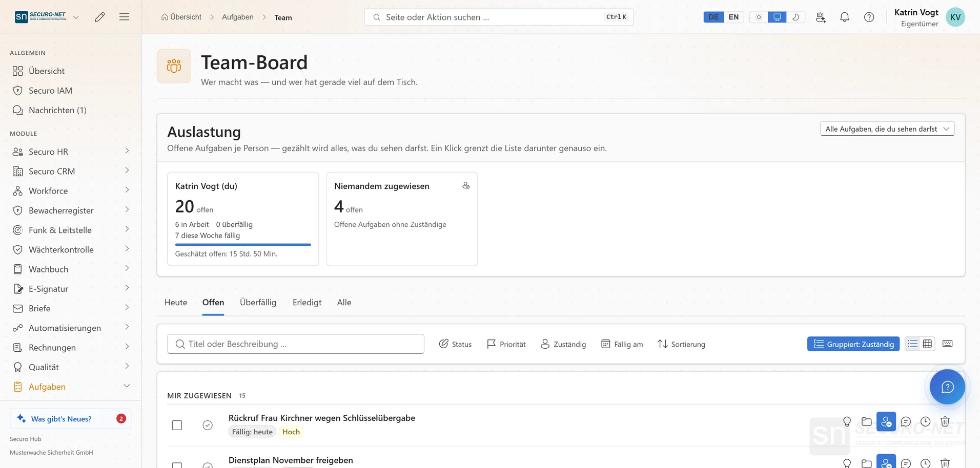The image size is (980, 468).
Task: Click the folder icon on the Rückruf Frau Kirchner task
Action: point(867,421)
